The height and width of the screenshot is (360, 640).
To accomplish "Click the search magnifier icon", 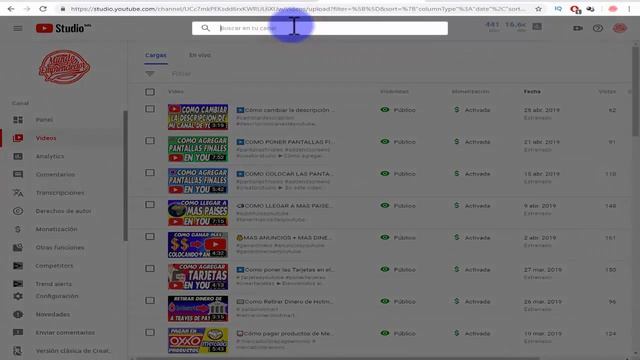I will pos(205,28).
